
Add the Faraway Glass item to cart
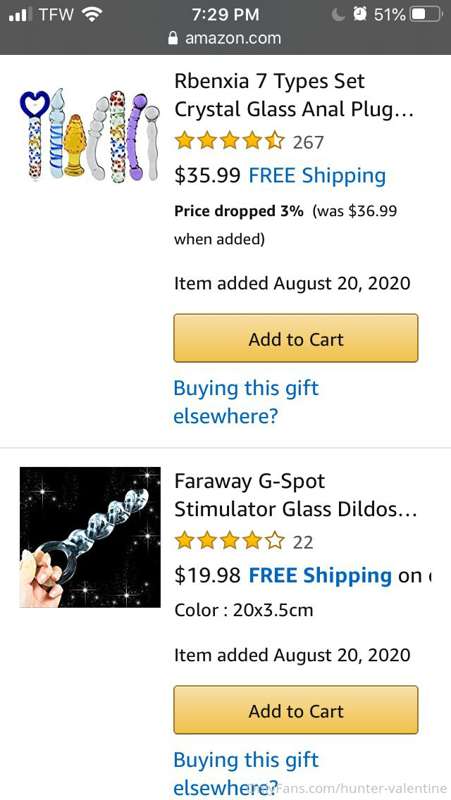296,710
